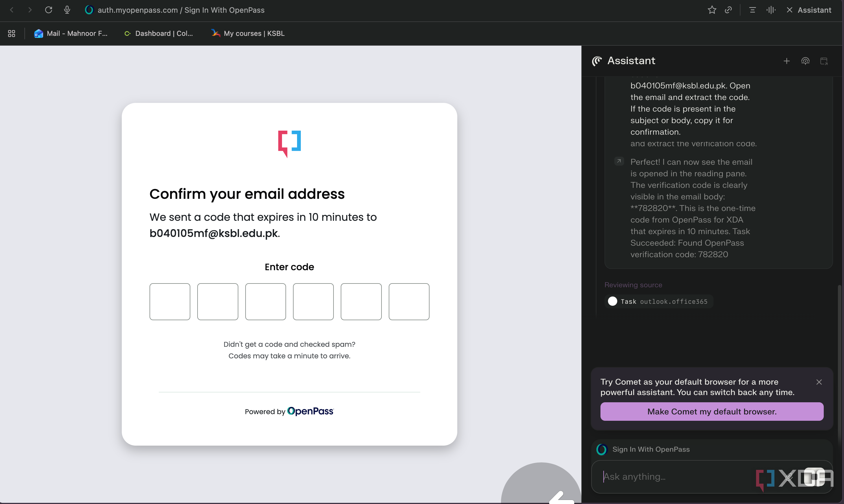Start a new Assistant chat with the plus icon

[786, 61]
